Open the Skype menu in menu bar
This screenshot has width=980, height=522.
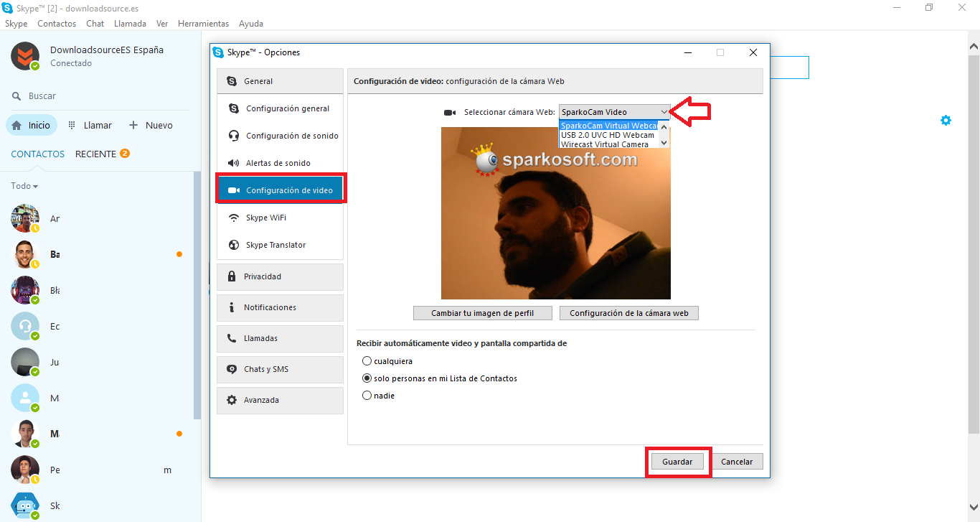click(x=16, y=24)
